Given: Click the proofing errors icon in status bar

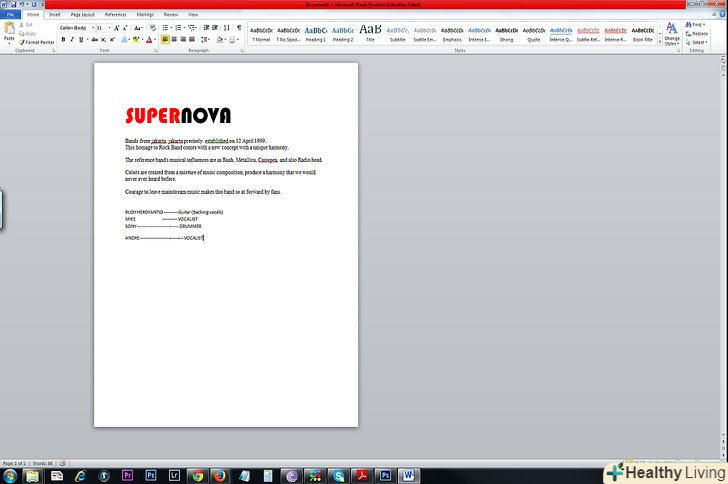Looking at the screenshot, I should [63, 463].
